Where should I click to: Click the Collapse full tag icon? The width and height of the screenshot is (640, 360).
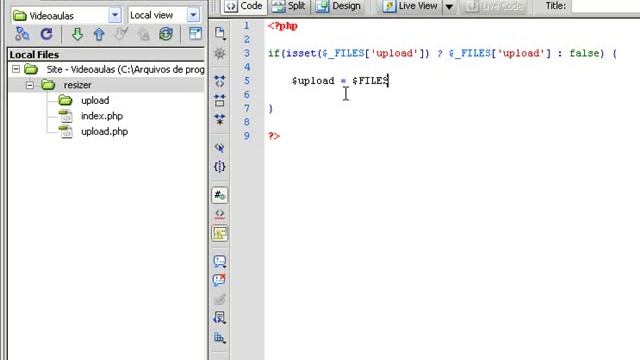pyautogui.click(x=220, y=81)
